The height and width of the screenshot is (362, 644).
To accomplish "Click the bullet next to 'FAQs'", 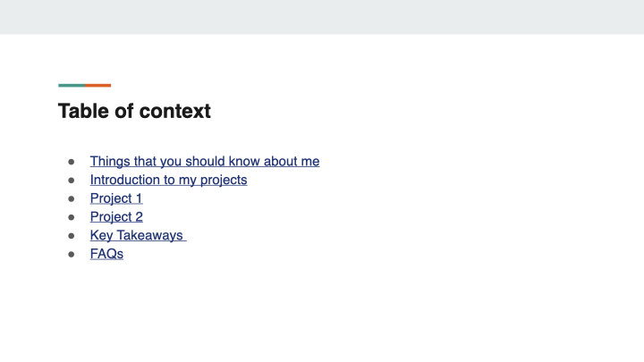I will (x=71, y=254).
